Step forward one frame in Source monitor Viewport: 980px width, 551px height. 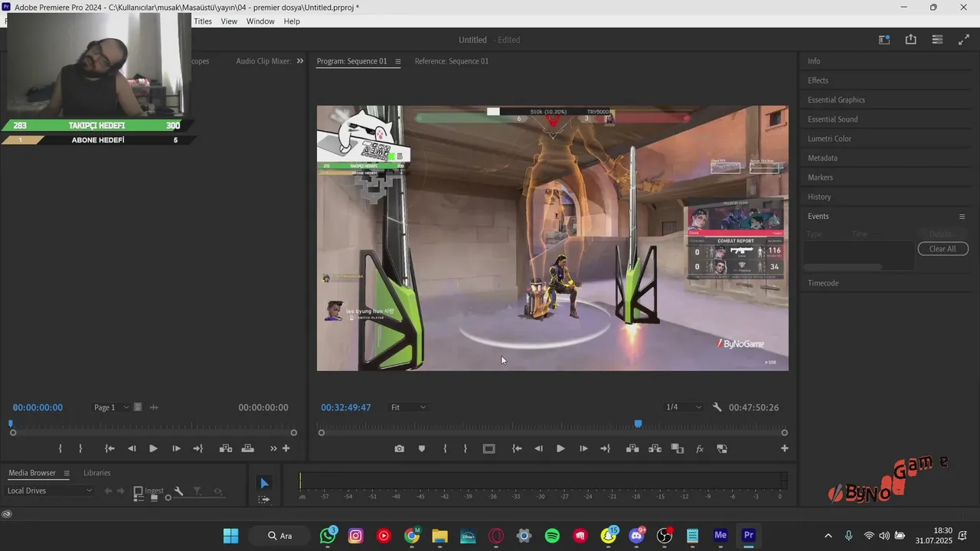point(176,449)
